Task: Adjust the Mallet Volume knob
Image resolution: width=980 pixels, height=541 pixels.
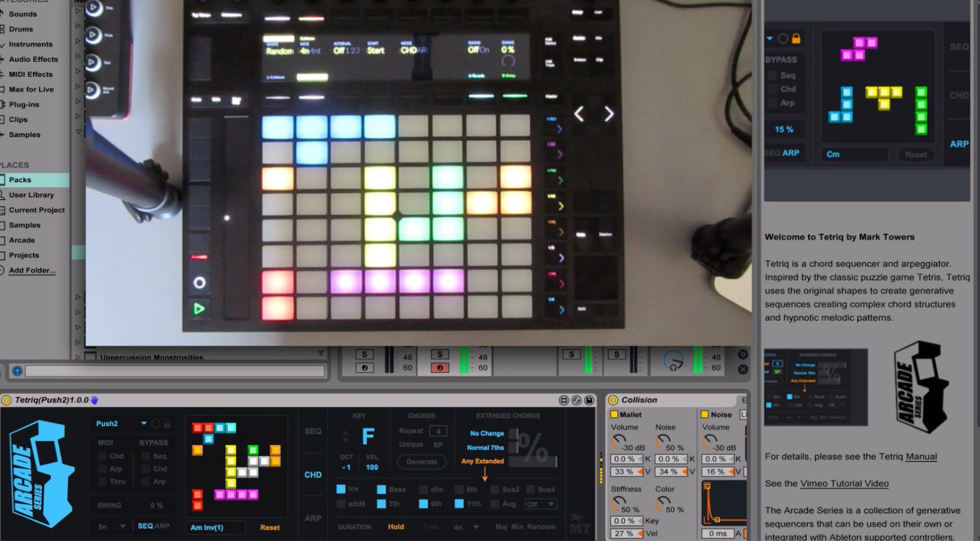Action: pyautogui.click(x=619, y=442)
